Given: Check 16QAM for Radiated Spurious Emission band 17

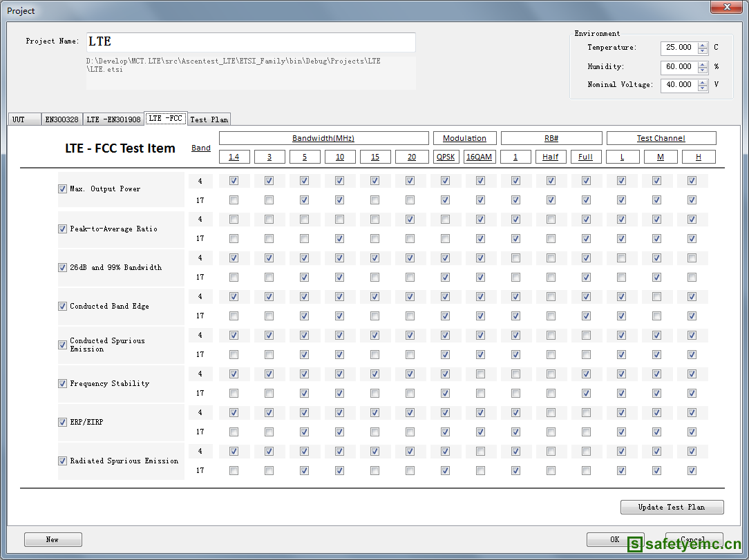Looking at the screenshot, I should [x=480, y=471].
